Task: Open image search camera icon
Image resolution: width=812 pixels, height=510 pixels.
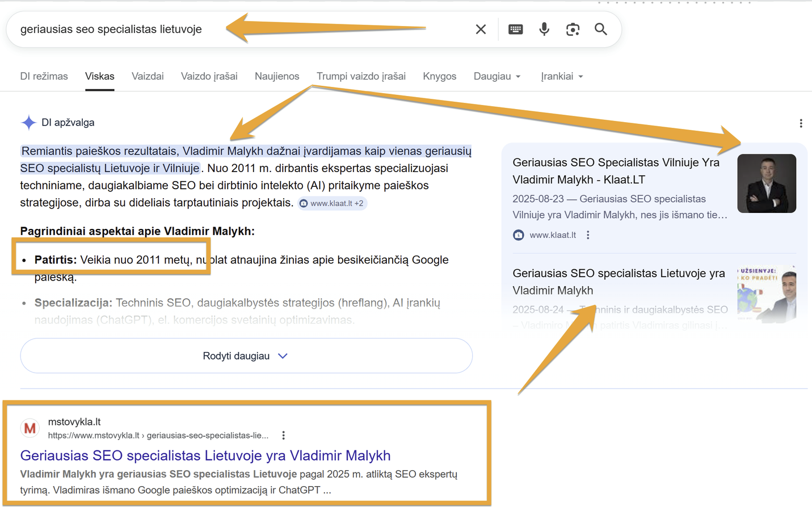Action: [x=573, y=30]
